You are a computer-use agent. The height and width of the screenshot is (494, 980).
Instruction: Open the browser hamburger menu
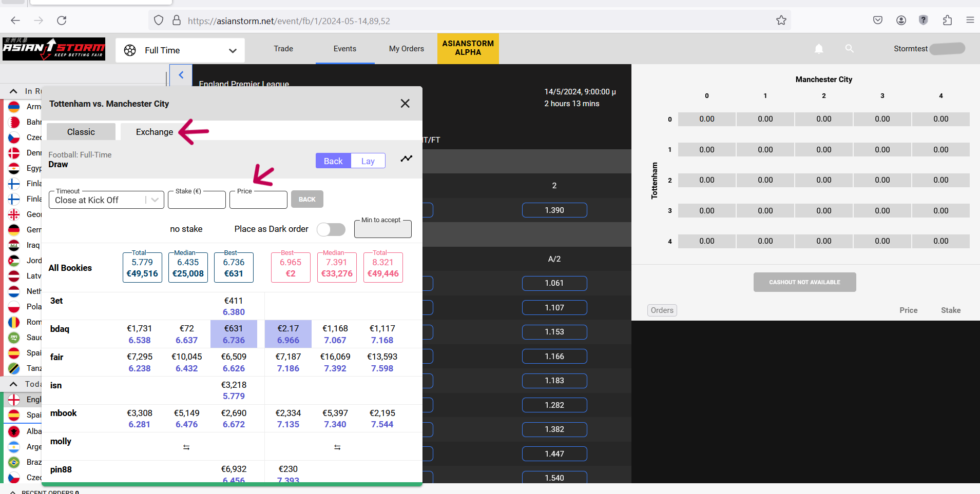coord(970,21)
